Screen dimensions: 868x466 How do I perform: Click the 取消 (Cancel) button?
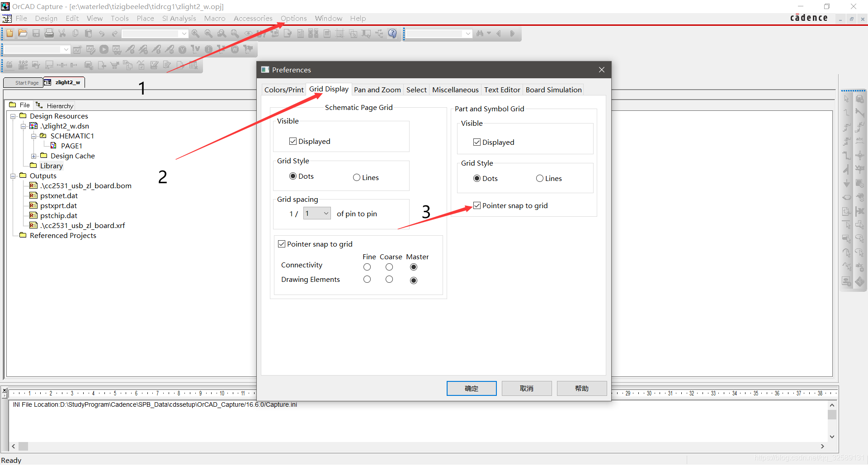click(x=527, y=389)
